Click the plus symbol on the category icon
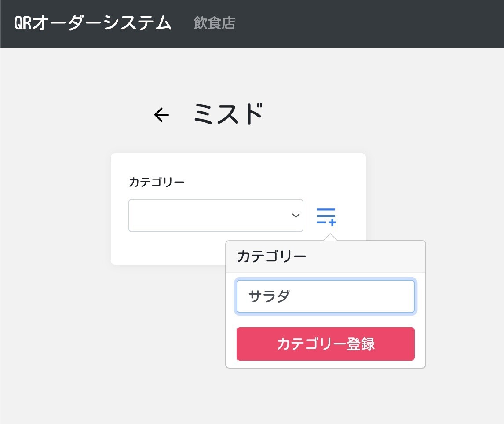Screen dimensions: 504x424 point(332,222)
